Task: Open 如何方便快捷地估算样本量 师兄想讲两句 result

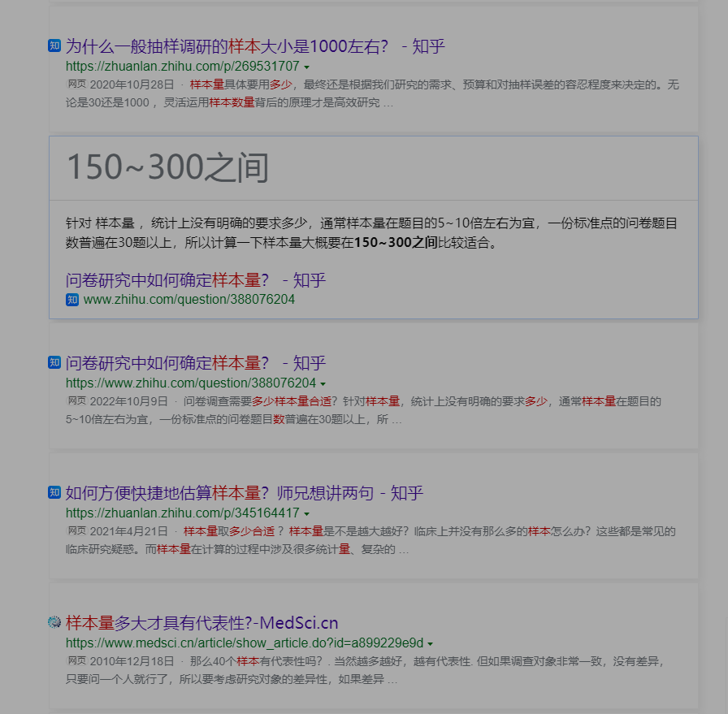Action: (x=245, y=493)
